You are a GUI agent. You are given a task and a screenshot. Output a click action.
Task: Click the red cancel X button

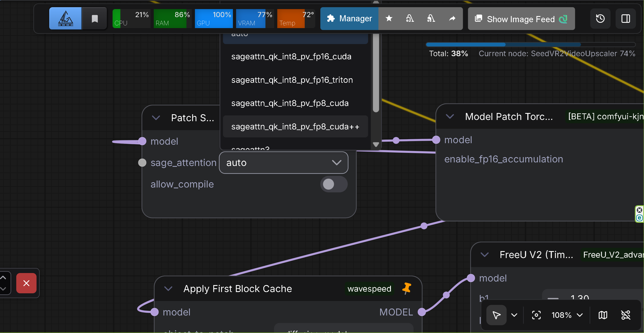pyautogui.click(x=26, y=283)
